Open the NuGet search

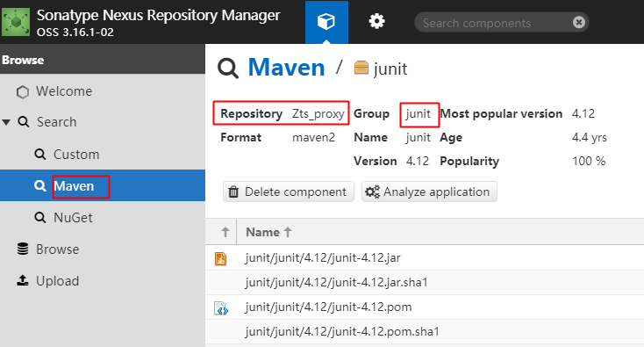(x=73, y=218)
